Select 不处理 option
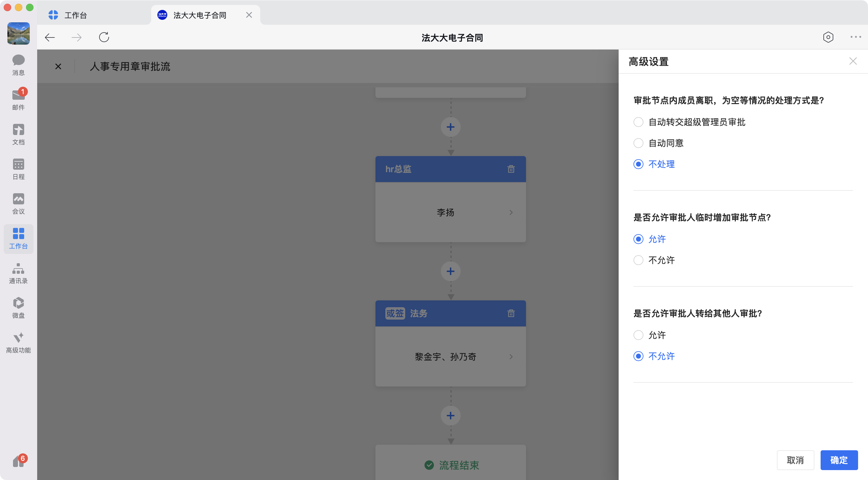This screenshot has width=868, height=480. (x=654, y=164)
